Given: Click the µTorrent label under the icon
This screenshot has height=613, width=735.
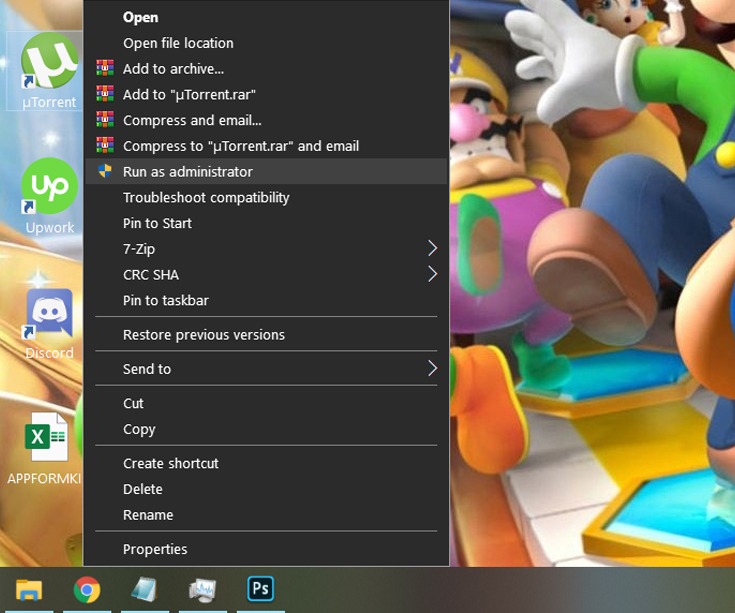Looking at the screenshot, I should pyautogui.click(x=49, y=102).
